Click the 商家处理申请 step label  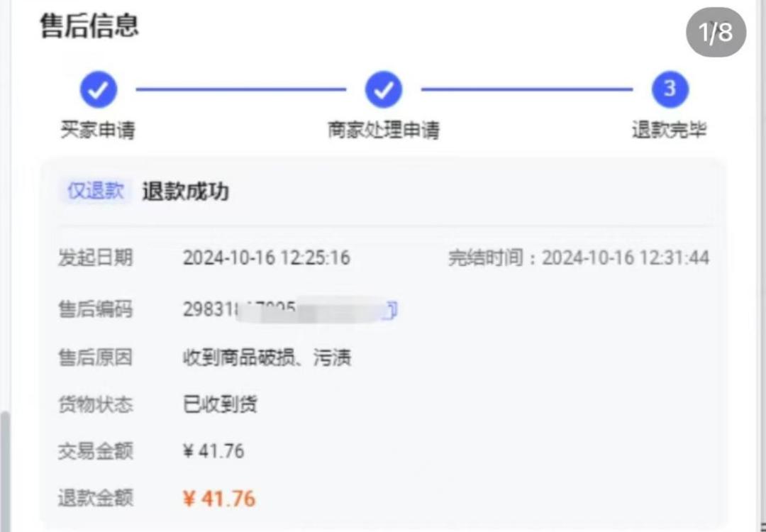384,131
